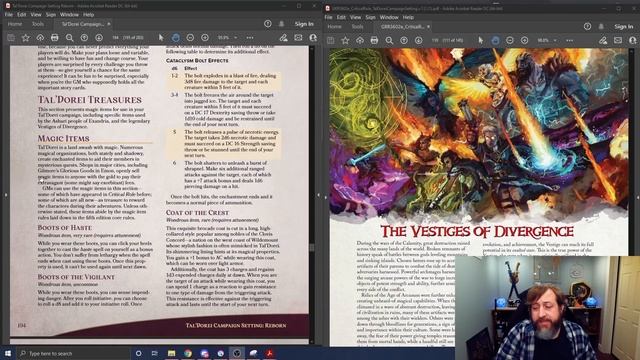This screenshot has width=640, height=360.
Task: Click page number field in right Acrobat window
Action: 435,40
